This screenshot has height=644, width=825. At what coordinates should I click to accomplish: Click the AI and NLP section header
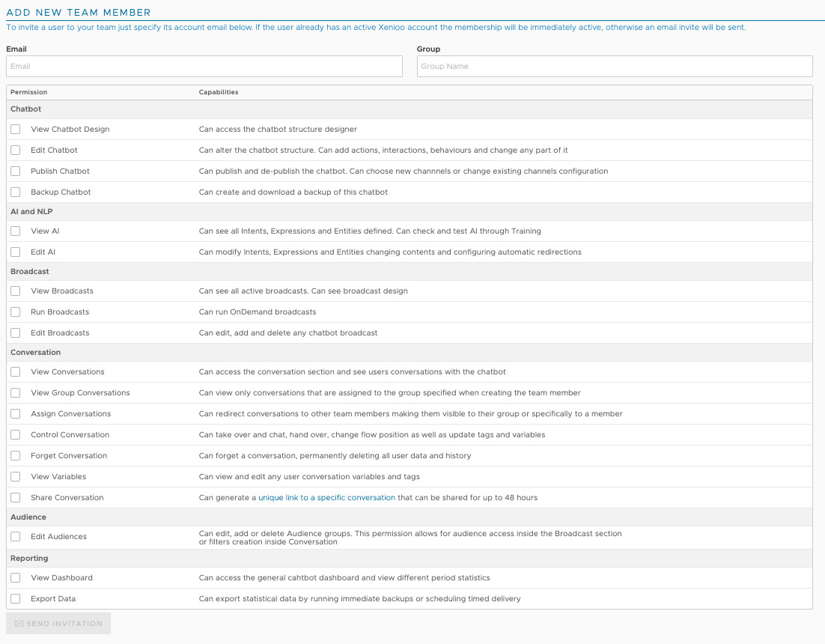click(x=410, y=211)
